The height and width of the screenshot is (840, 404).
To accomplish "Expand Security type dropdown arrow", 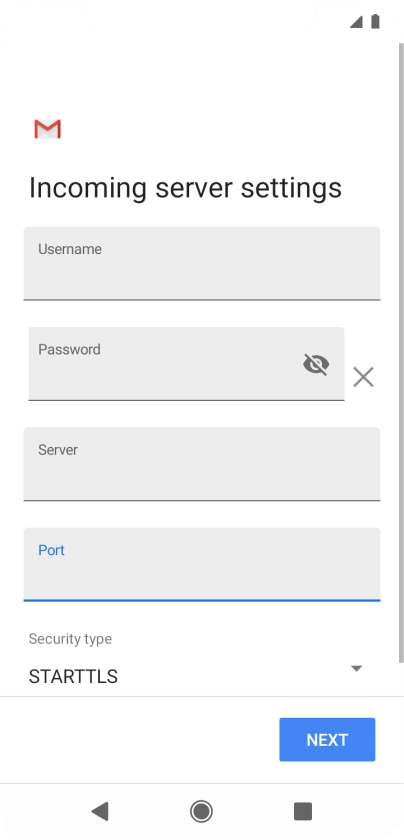I will 356,668.
